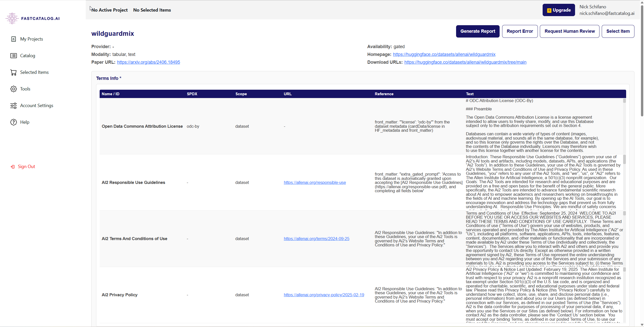Click the Help question mark icon
The height and width of the screenshot is (327, 644).
click(14, 122)
